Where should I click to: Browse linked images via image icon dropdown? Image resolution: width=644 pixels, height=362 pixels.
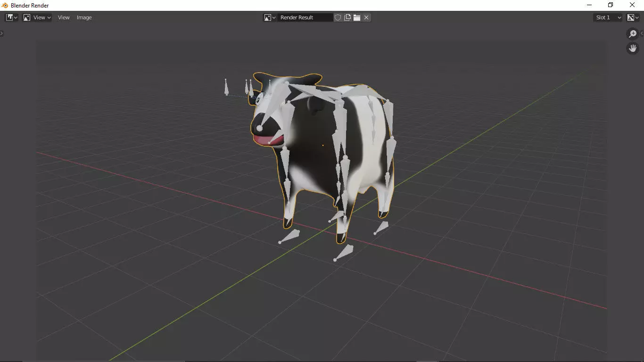tap(270, 17)
